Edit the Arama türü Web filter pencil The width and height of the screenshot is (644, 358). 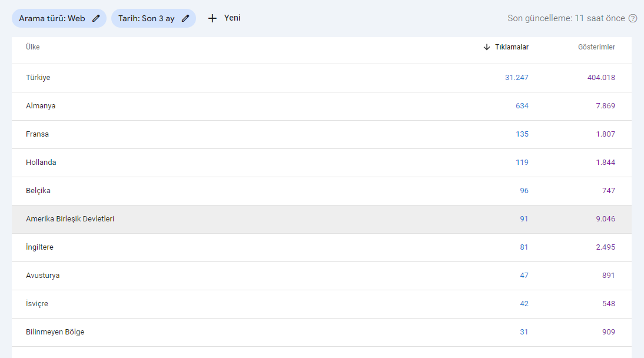click(96, 18)
